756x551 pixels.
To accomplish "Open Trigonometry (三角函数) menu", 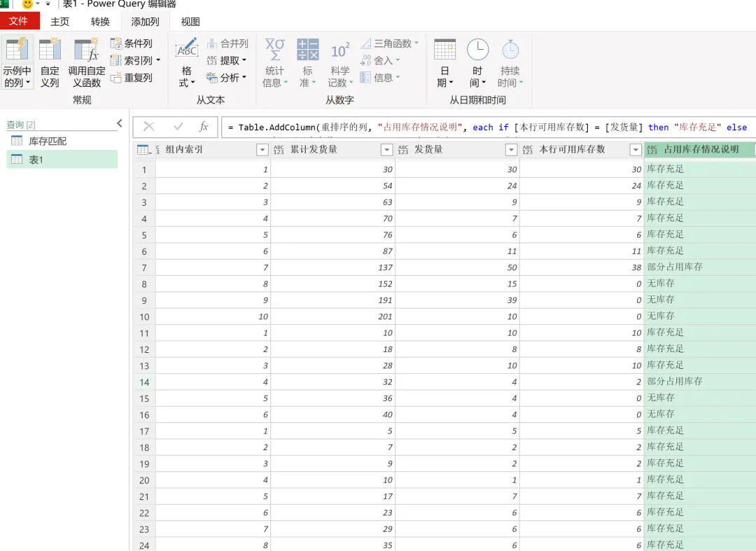I will pos(390,43).
